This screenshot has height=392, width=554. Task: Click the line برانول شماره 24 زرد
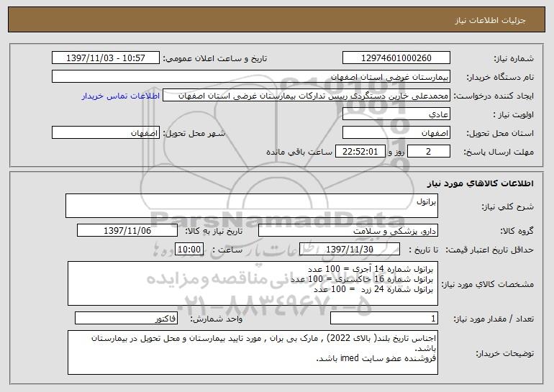373,290
